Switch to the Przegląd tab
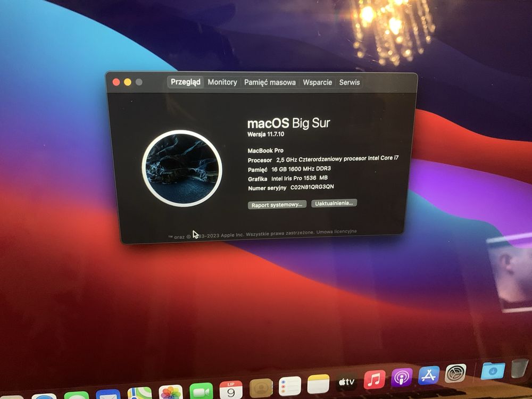The width and height of the screenshot is (532, 399). pyautogui.click(x=186, y=82)
